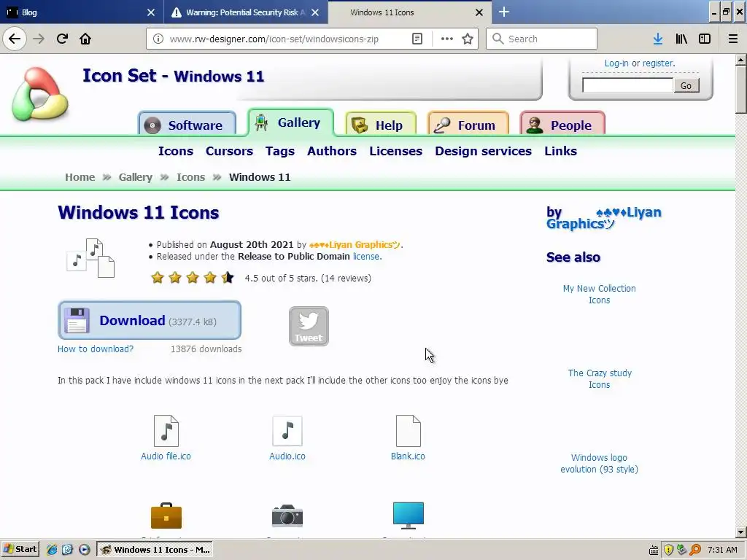Open The Crazy study Icons link
The height and width of the screenshot is (560, 747).
coord(600,379)
